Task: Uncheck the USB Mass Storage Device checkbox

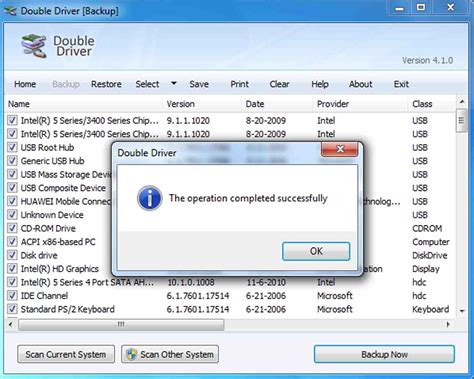Action: [12, 174]
